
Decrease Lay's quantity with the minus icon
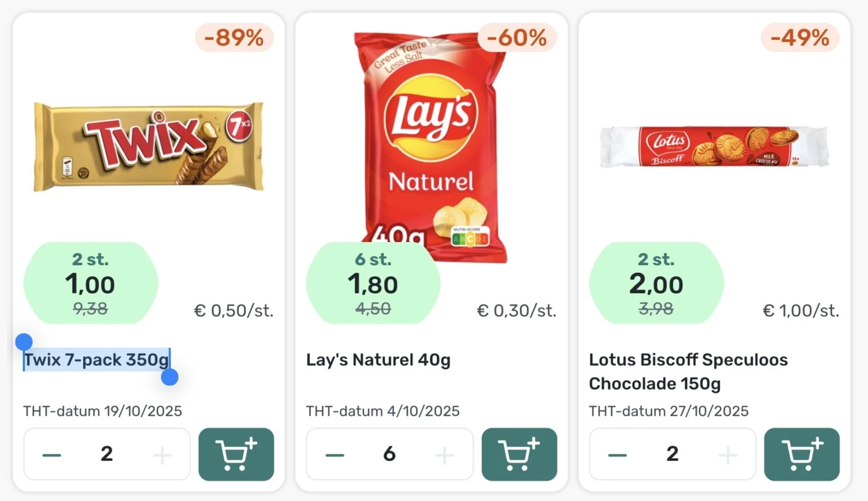click(x=334, y=454)
